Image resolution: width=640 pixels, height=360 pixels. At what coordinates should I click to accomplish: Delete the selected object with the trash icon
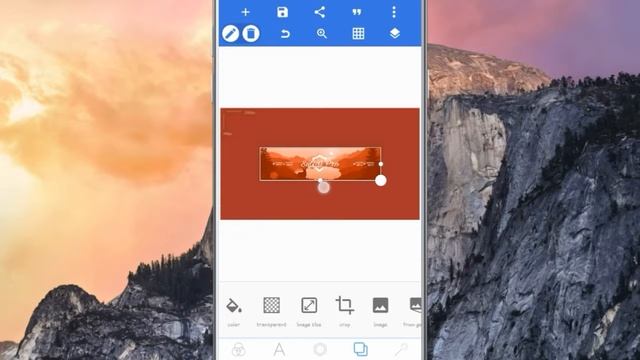pos(251,33)
